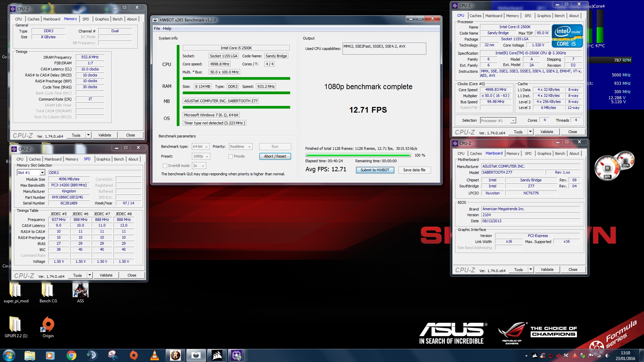Image resolution: width=644 pixels, height=362 pixels.
Task: Open Windows Explorer from the taskbar
Action: (30, 355)
